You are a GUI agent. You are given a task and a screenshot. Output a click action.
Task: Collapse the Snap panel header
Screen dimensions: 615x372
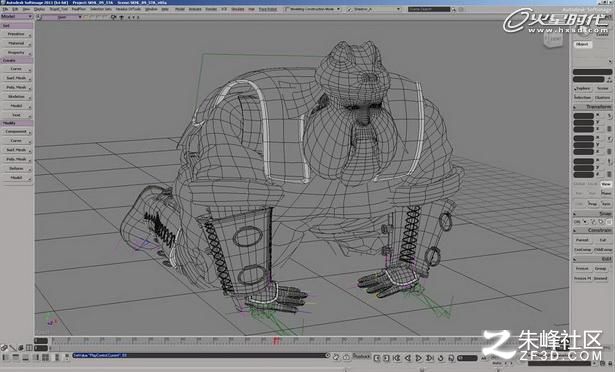(592, 214)
